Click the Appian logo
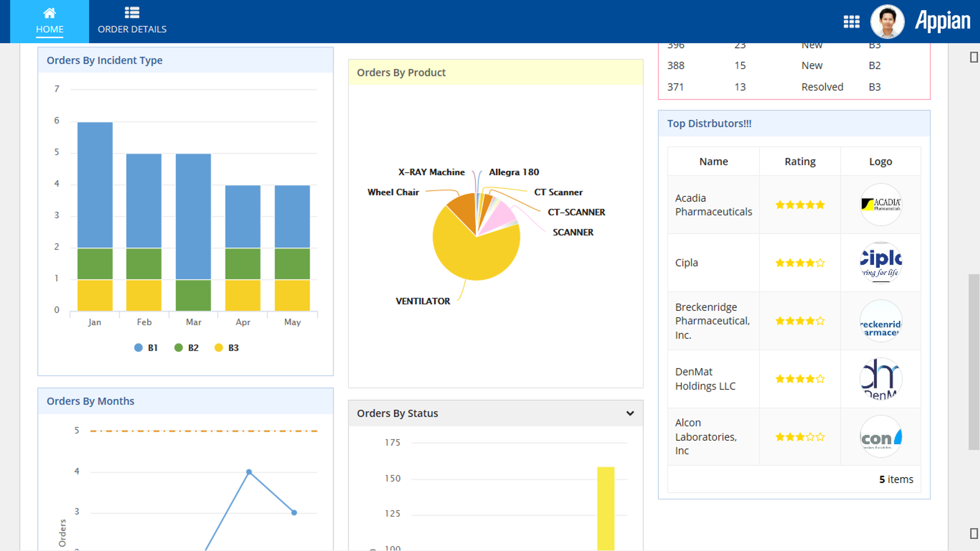This screenshot has width=980, height=551. click(942, 21)
